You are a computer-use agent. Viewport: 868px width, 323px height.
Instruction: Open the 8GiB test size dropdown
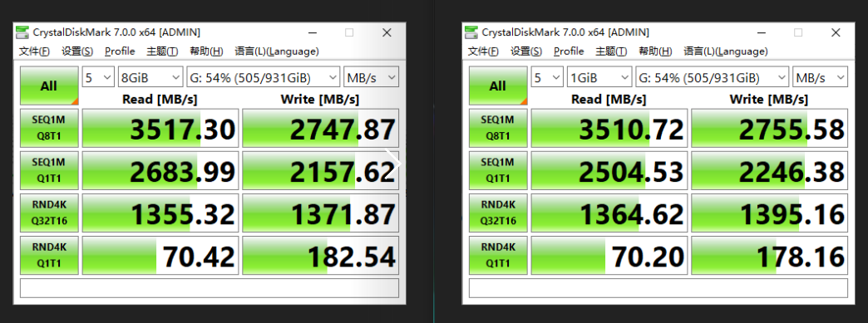point(150,77)
